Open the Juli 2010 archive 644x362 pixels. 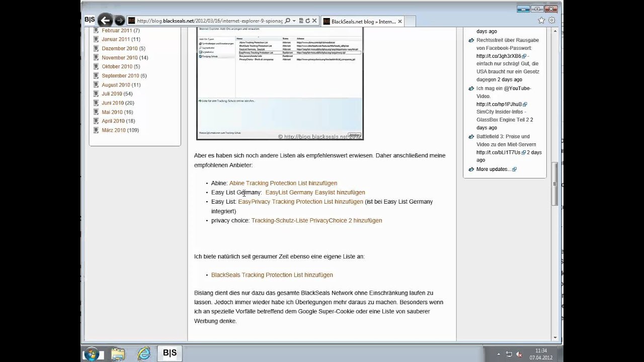click(x=112, y=94)
